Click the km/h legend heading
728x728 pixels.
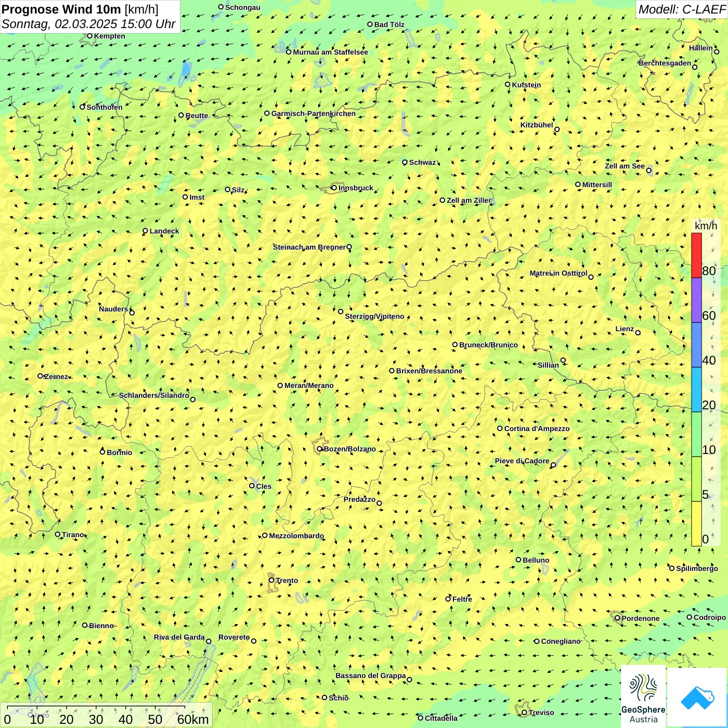[x=706, y=226]
